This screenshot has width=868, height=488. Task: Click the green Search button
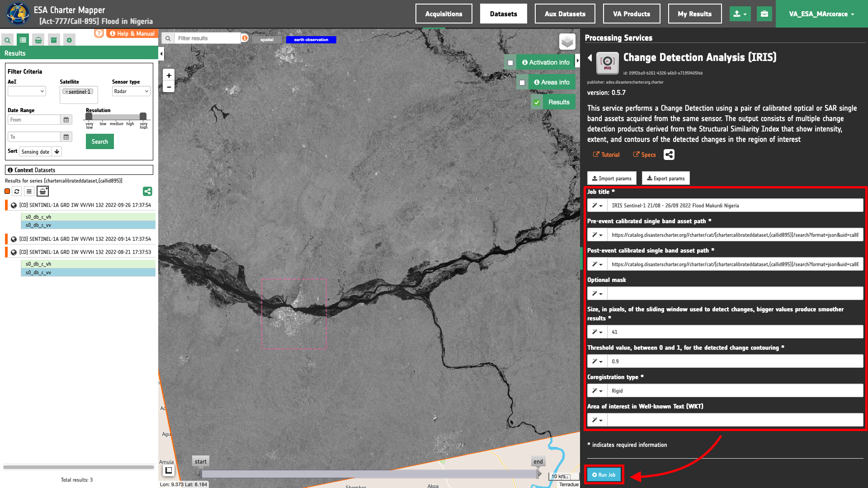click(x=100, y=142)
